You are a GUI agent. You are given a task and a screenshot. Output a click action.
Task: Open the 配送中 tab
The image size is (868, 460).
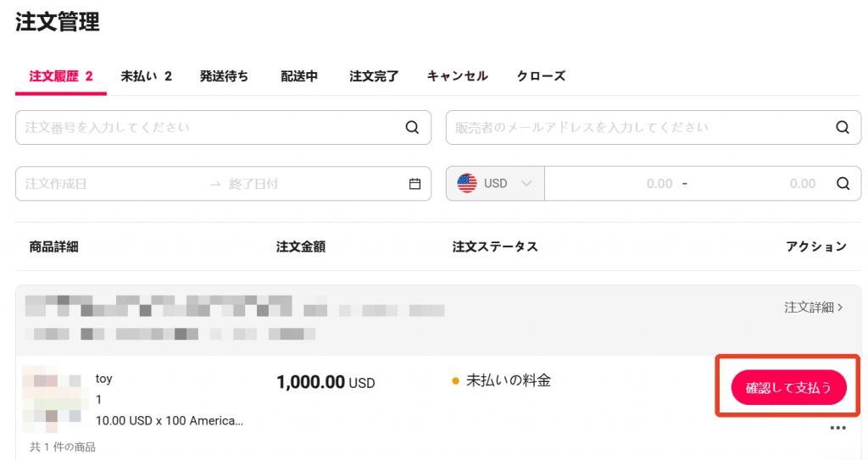click(x=299, y=76)
